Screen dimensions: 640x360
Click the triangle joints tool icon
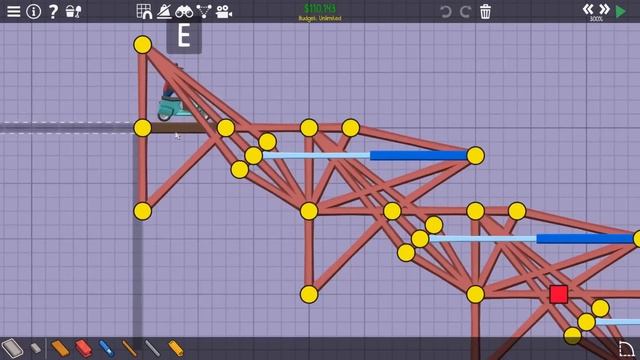(204, 11)
